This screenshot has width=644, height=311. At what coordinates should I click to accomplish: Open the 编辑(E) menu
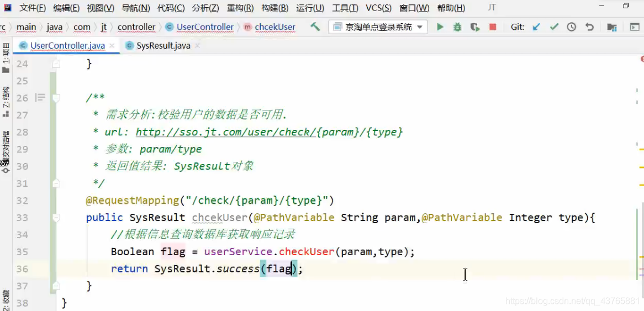pos(66,8)
